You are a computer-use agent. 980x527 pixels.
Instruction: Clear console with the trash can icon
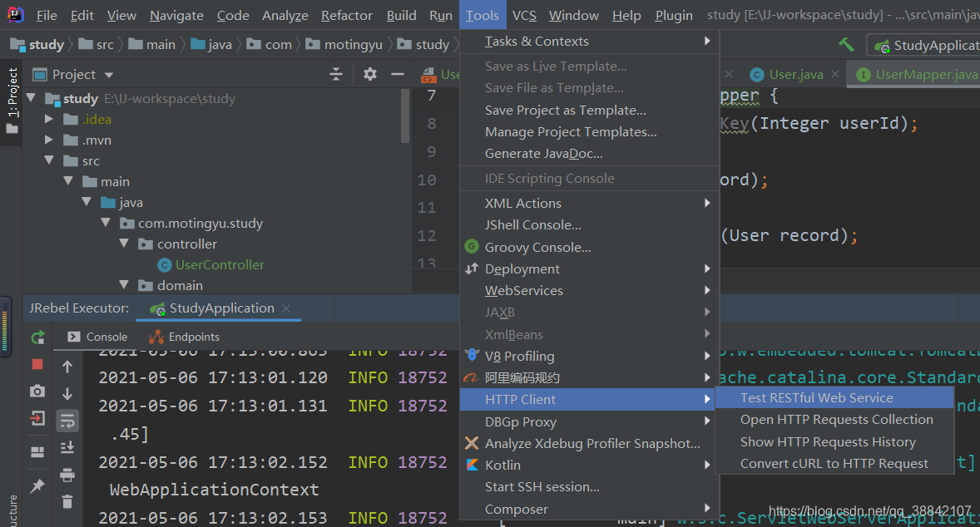tap(67, 501)
